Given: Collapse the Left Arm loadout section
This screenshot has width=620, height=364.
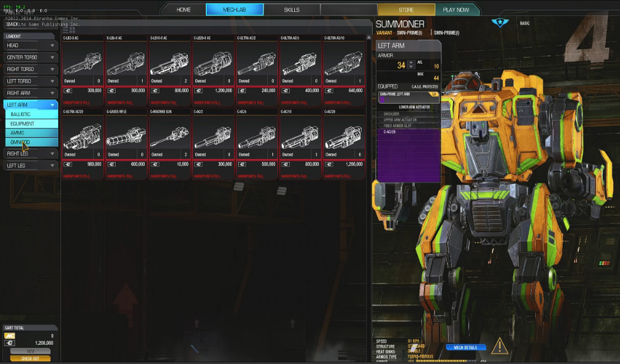Looking at the screenshot, I should click(30, 104).
